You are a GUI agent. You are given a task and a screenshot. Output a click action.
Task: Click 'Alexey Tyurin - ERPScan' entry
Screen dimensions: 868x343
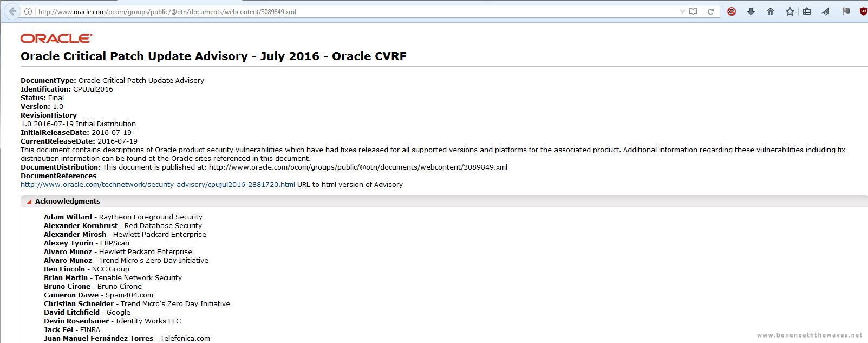[87, 243]
